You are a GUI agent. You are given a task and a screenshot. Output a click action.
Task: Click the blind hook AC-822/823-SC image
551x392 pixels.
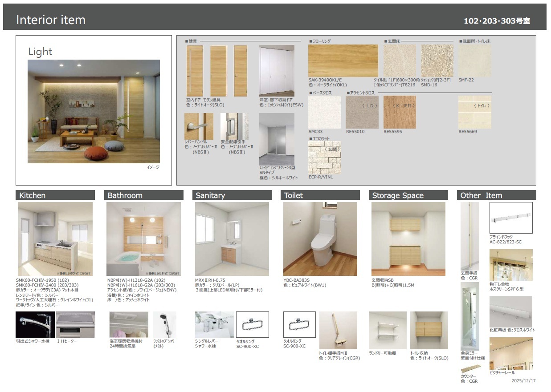[x=511, y=218]
